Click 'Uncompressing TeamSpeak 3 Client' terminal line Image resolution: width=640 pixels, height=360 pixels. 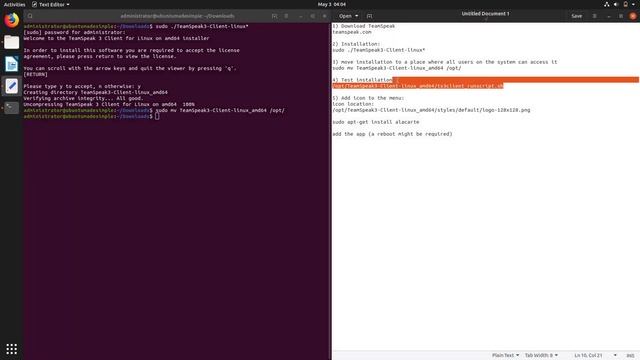tap(109, 104)
